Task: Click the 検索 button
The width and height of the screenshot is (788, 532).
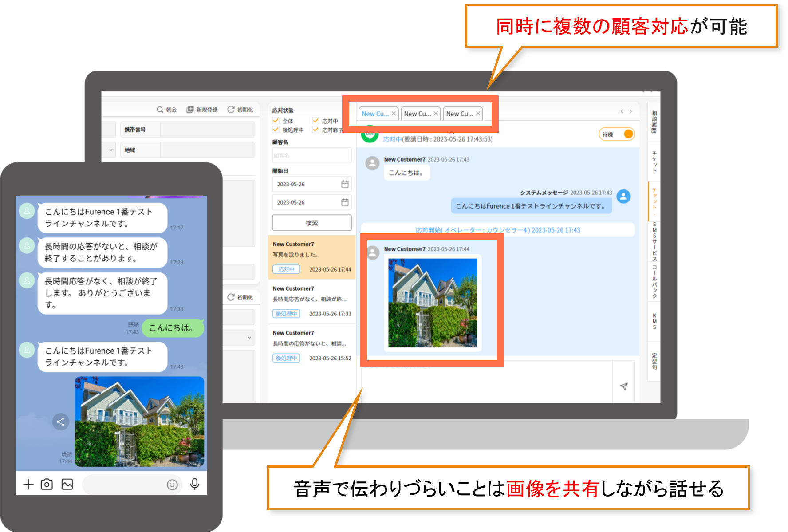Action: pos(311,223)
